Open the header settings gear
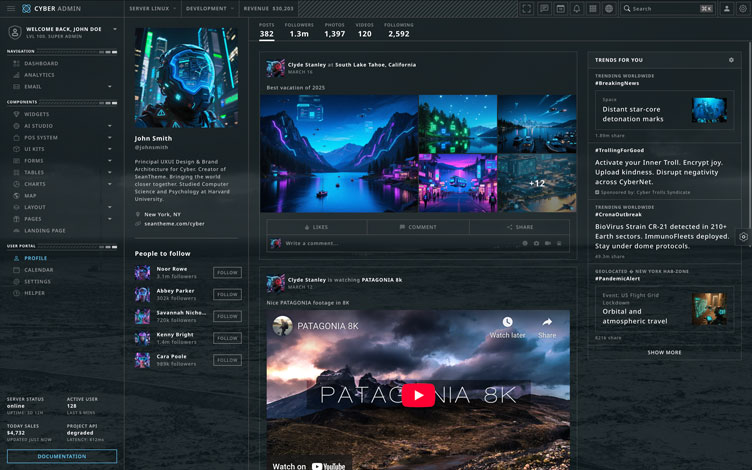752x470 pixels. pos(743,8)
